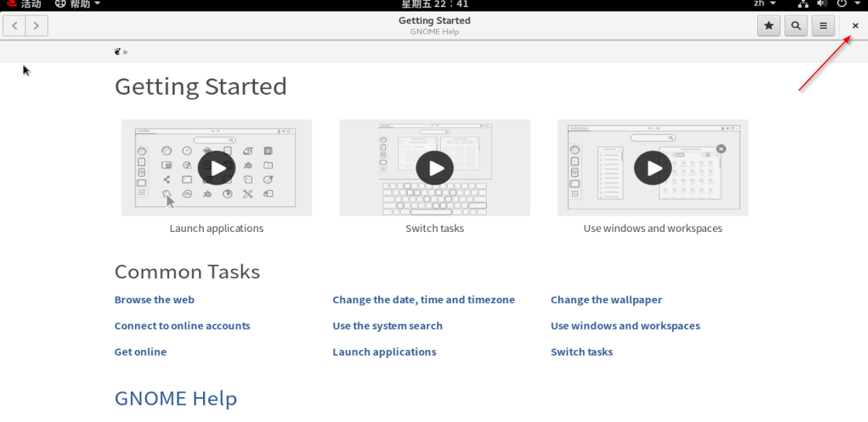The height and width of the screenshot is (422, 868).
Task: Click the Use windows and workspaces caption
Action: pos(653,228)
